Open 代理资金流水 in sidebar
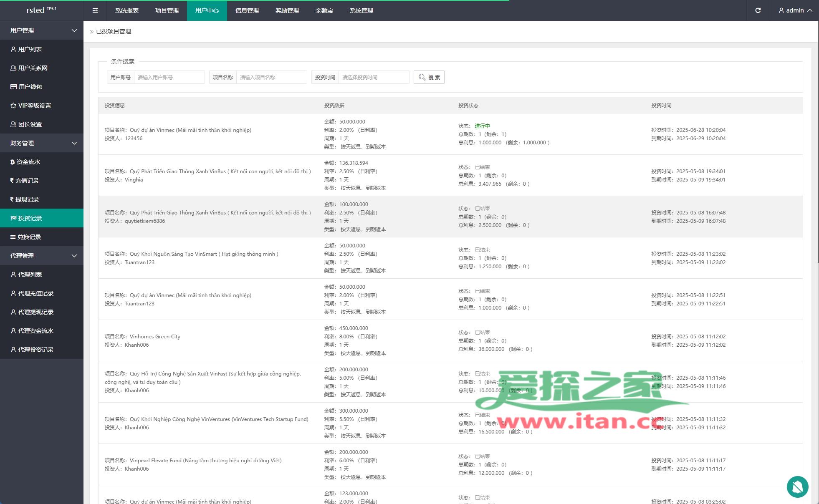819x504 pixels. 42,331
